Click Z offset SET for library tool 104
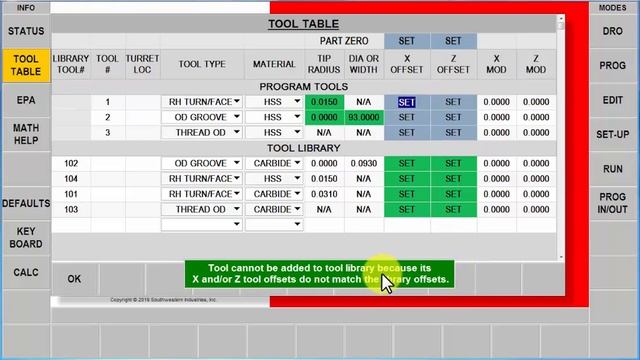This screenshot has width=640, height=360. [x=453, y=179]
